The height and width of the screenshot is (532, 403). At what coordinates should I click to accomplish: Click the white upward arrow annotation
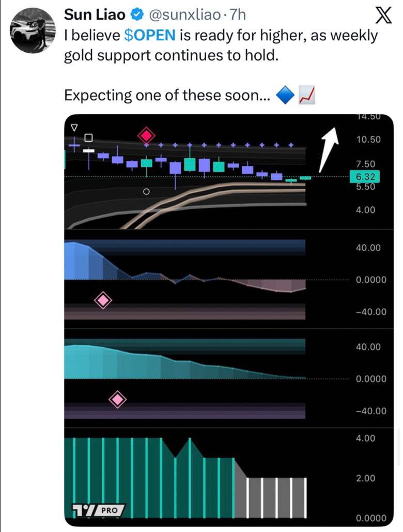pos(328,149)
